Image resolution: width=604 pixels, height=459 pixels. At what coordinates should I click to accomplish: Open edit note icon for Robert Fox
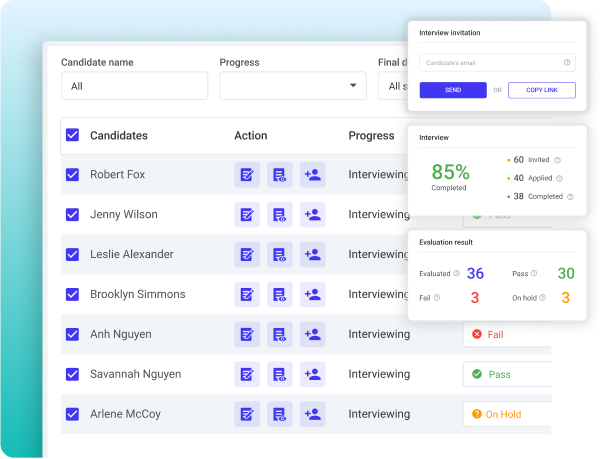[x=247, y=175]
